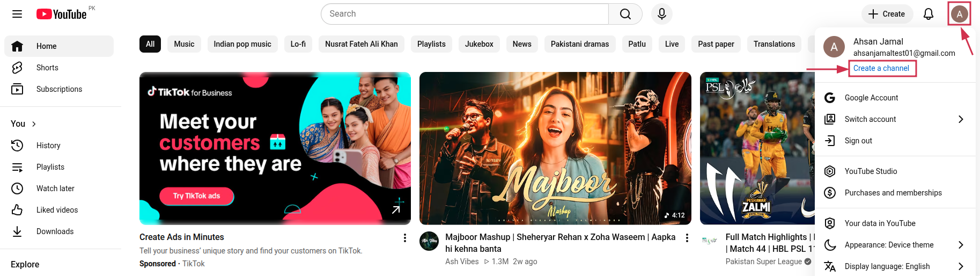
Task: Open options for Create Ads in Minutes
Action: click(x=405, y=238)
